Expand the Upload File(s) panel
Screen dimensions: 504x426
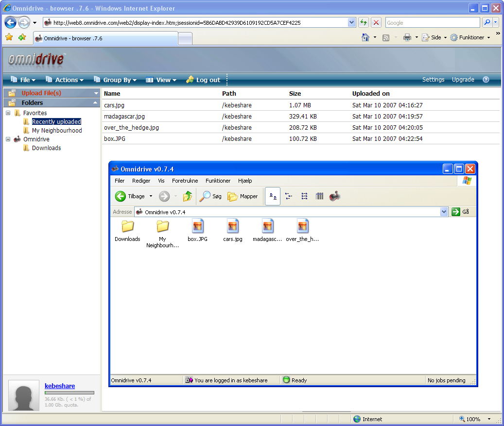[96, 93]
